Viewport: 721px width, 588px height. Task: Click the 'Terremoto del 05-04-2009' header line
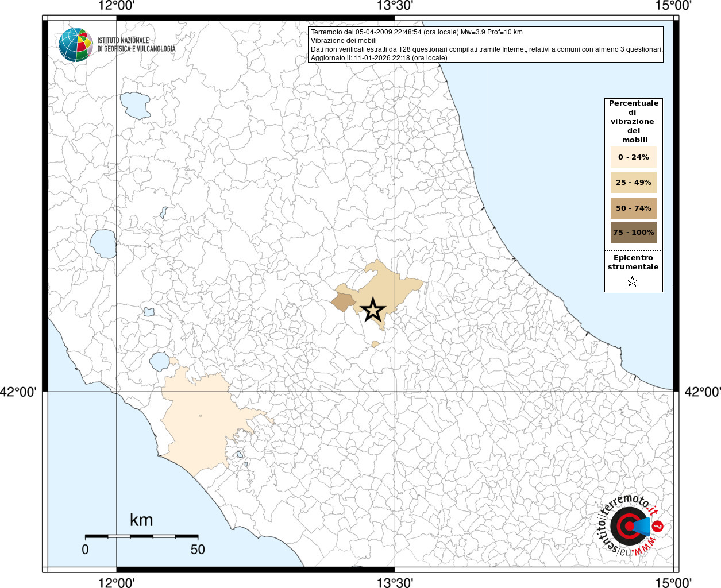tap(417, 32)
